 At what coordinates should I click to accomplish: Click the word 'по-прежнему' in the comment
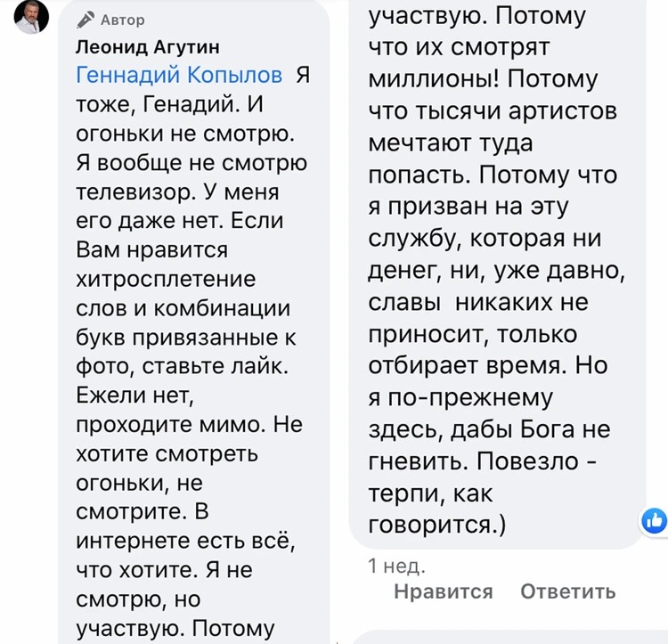pos(473,397)
